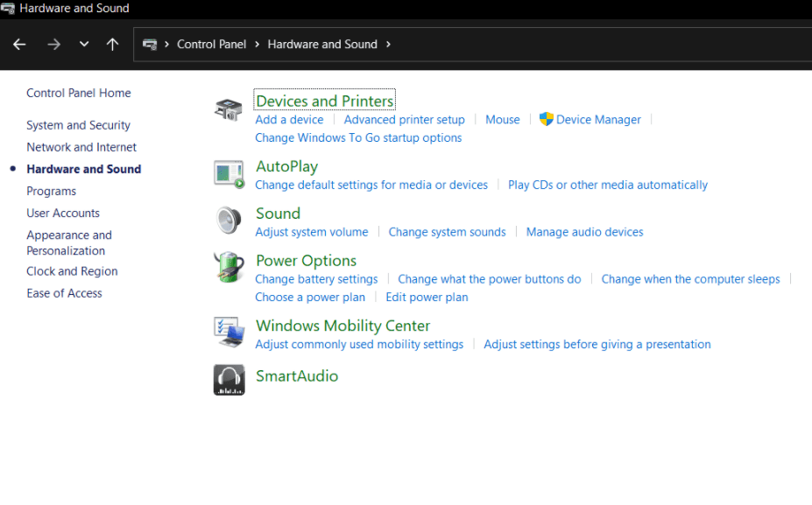Go up one level with up arrow
The width and height of the screenshot is (812, 505).
point(112,45)
